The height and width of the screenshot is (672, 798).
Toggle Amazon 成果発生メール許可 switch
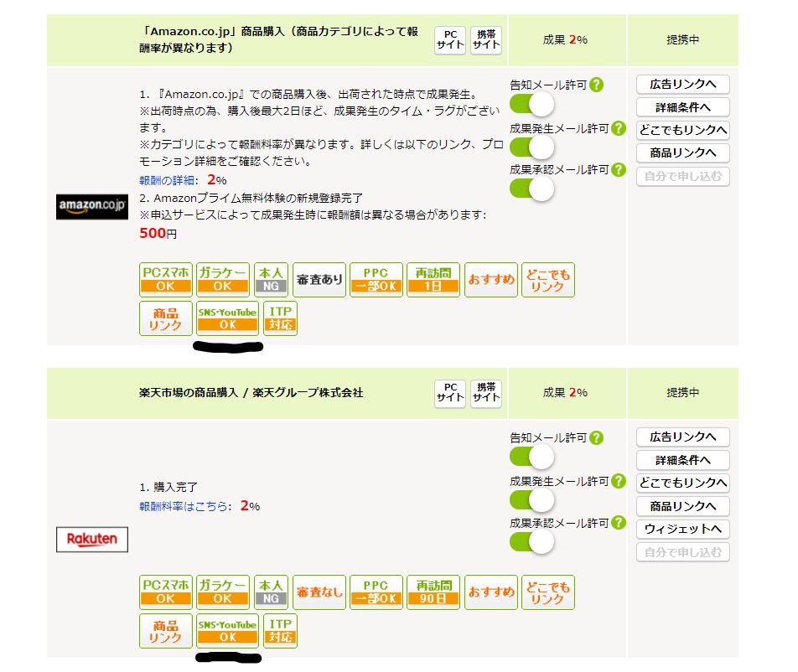[531, 147]
